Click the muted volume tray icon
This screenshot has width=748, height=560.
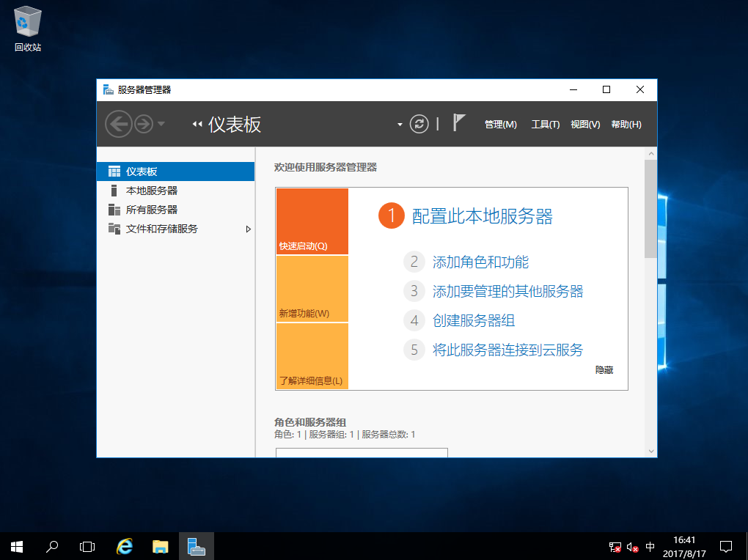(x=633, y=547)
